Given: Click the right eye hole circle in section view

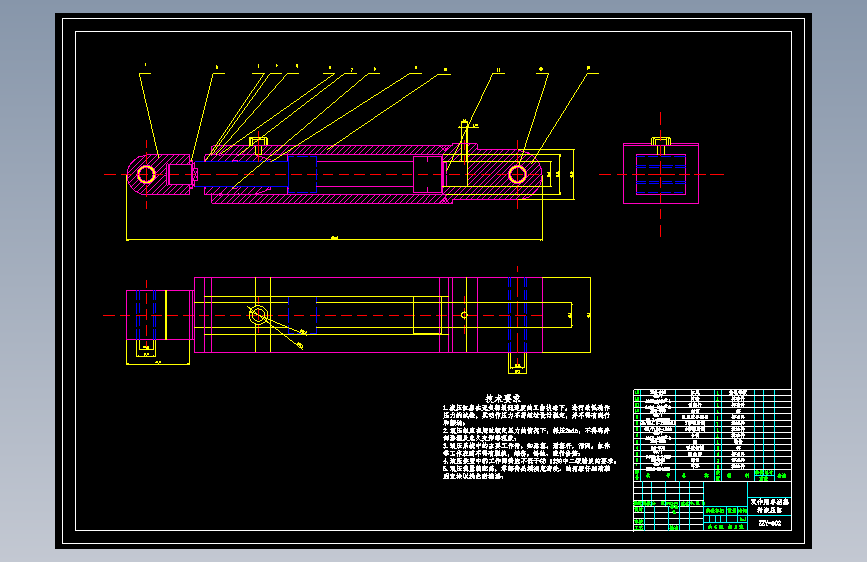Looking at the screenshot, I should click(518, 175).
